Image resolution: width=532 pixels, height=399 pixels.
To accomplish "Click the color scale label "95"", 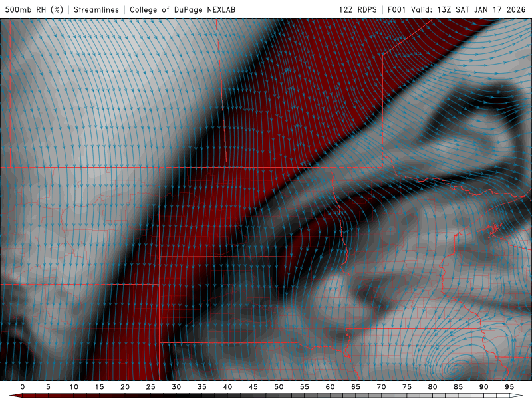I will pyautogui.click(x=509, y=387).
